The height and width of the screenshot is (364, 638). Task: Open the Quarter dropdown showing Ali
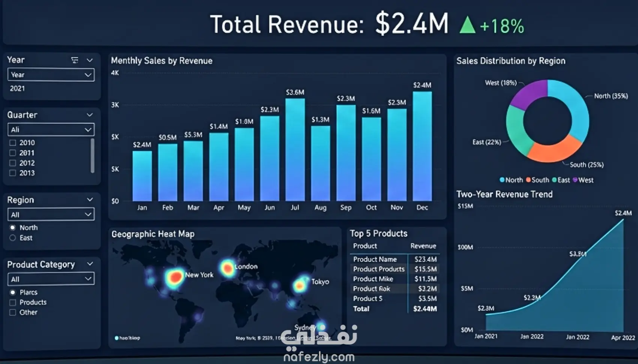[51, 129]
